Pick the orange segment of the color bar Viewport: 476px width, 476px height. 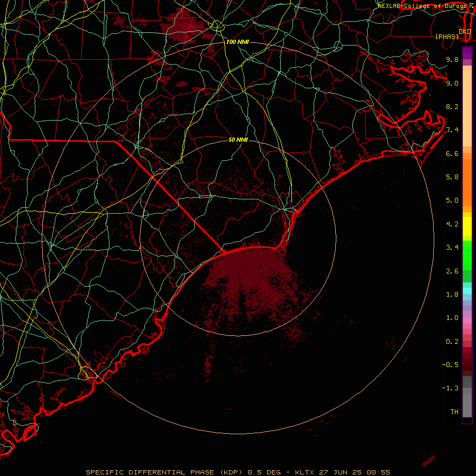pos(467,182)
